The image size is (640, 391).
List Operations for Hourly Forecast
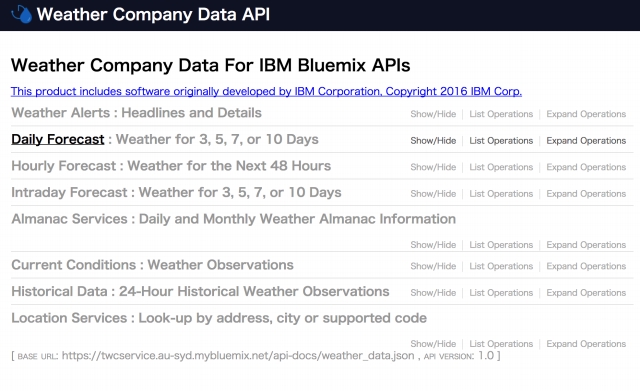501,167
